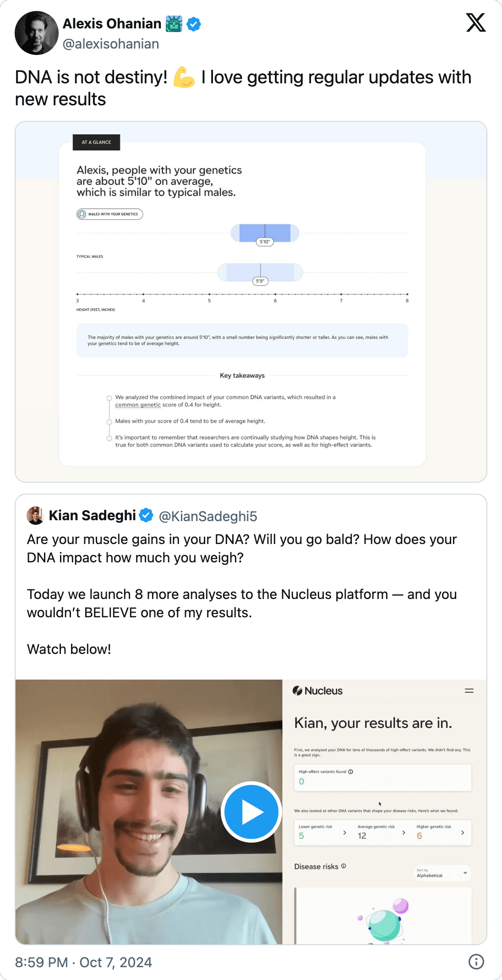Click the Statue of Liberty emoji badge
Viewport: 502px width, 980px height.
click(174, 24)
